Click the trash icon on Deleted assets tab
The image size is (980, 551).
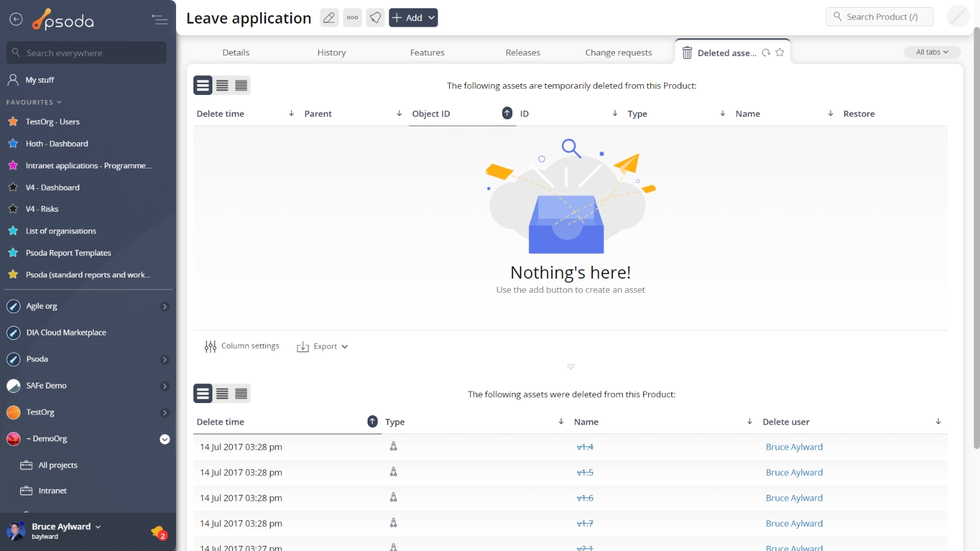687,53
